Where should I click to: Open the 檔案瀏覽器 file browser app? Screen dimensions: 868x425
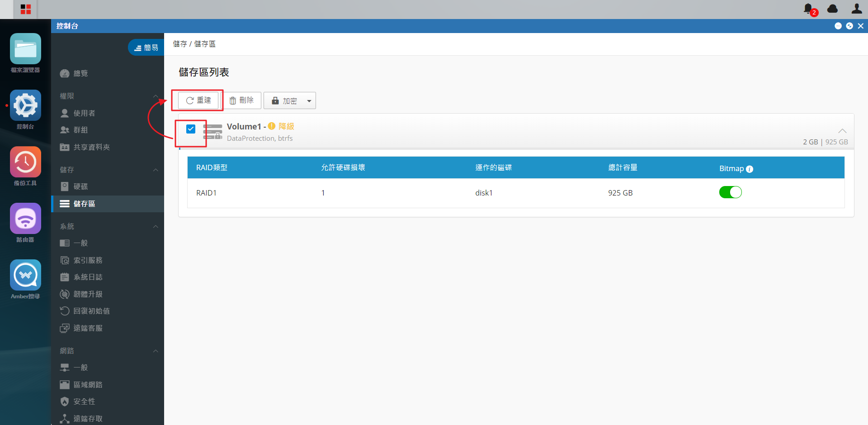tap(25, 49)
